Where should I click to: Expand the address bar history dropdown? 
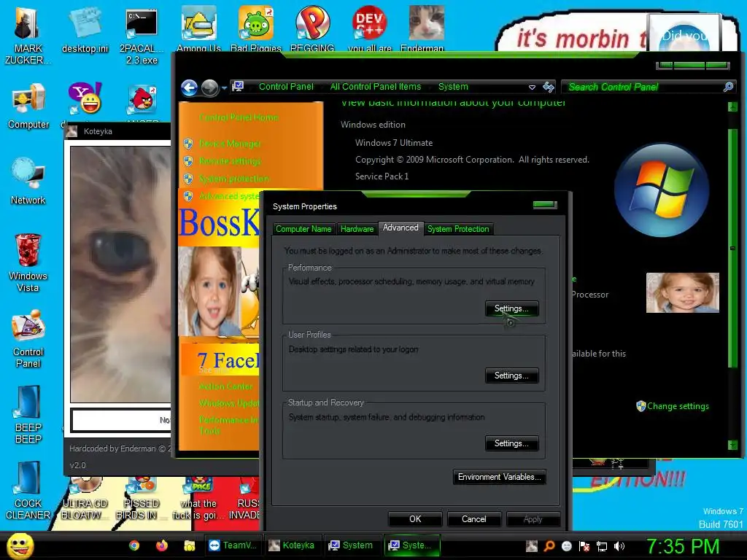point(532,87)
